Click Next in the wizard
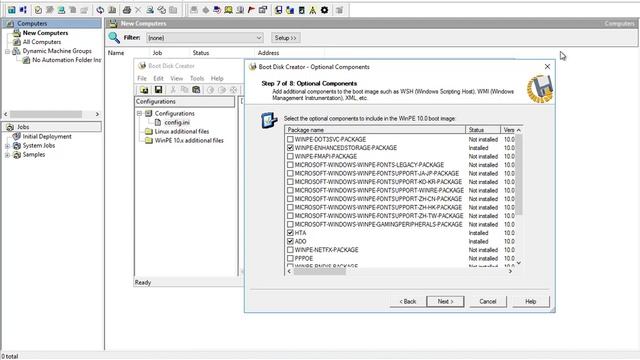 click(x=445, y=302)
